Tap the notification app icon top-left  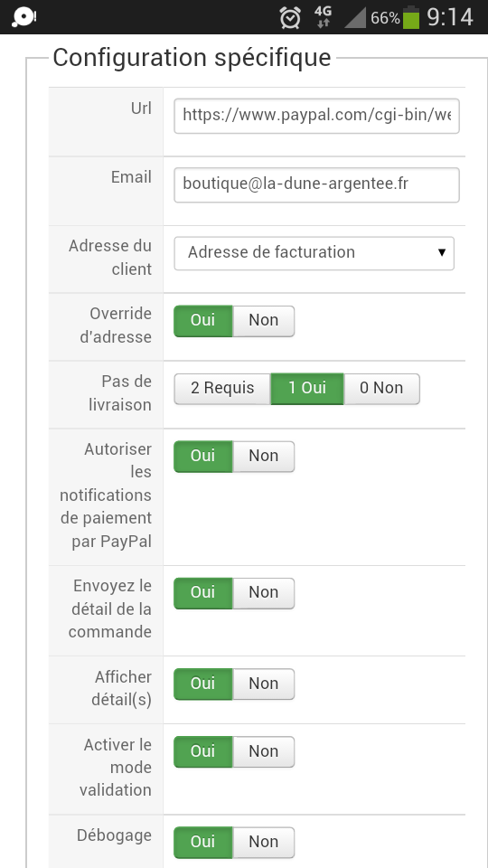pyautogui.click(x=23, y=17)
